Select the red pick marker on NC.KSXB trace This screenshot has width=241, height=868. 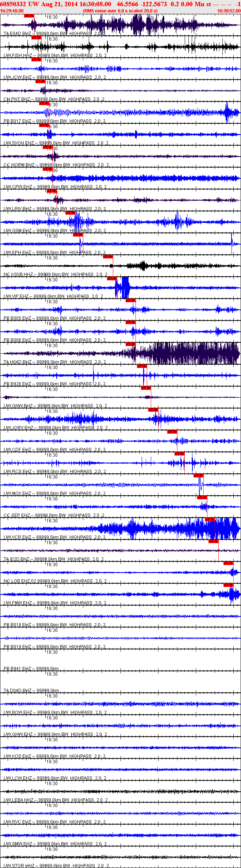(x=108, y=257)
